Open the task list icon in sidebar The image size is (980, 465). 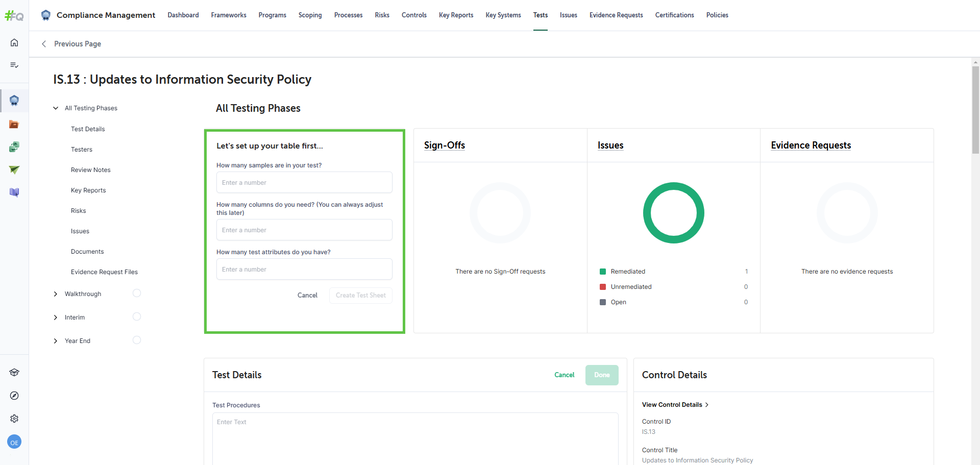14,65
